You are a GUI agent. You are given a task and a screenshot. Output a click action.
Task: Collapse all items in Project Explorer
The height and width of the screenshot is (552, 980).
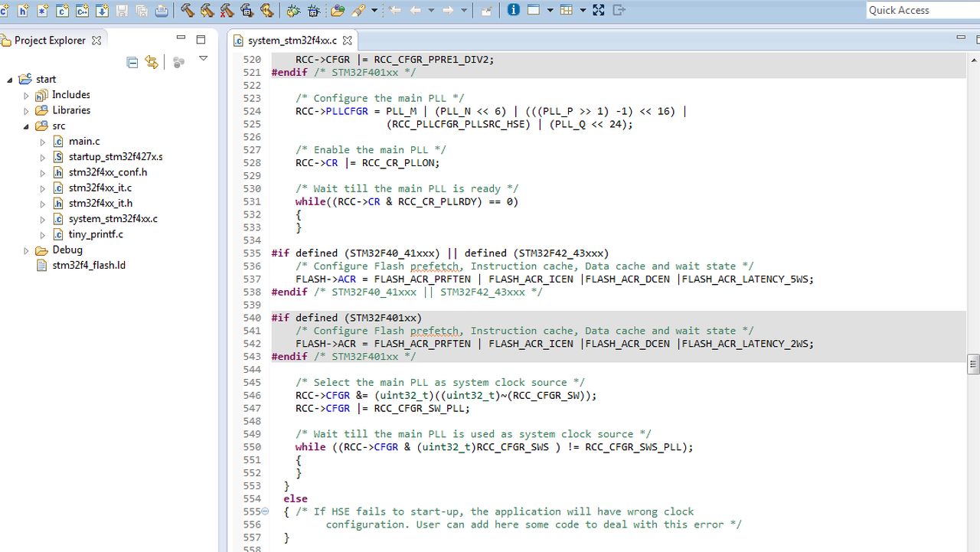coord(132,62)
